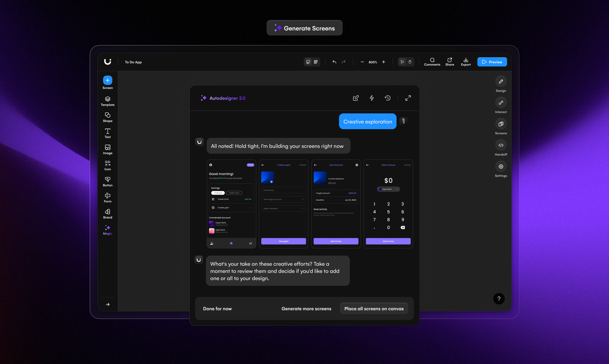Open the Interact panel icon
This screenshot has width=609, height=364.
501,103
